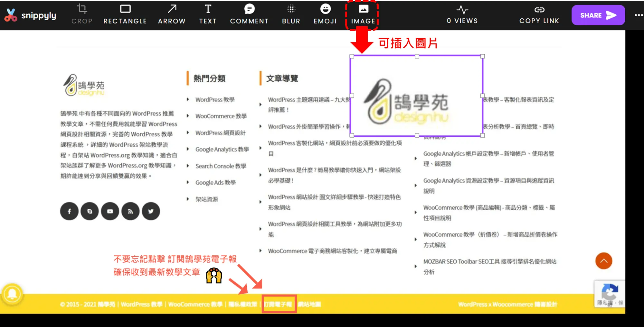Screen dimensions: 644x327
Task: Open the three-dots more menu
Action: [639, 15]
